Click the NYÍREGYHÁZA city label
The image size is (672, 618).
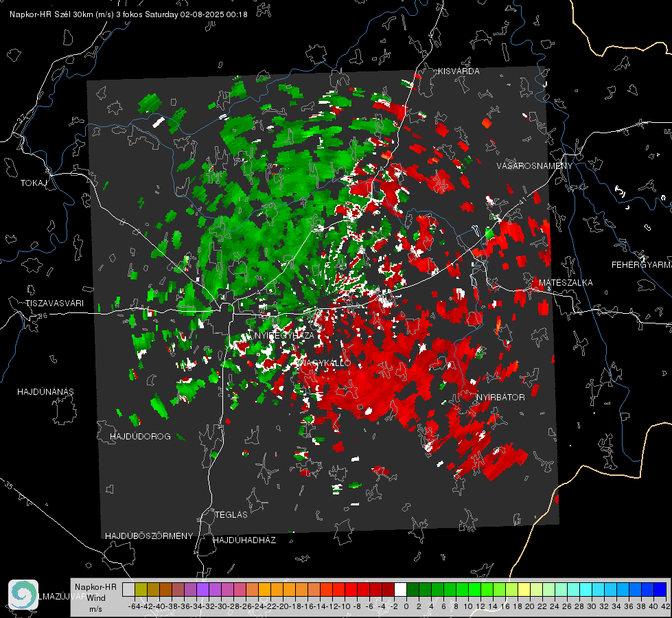[284, 335]
